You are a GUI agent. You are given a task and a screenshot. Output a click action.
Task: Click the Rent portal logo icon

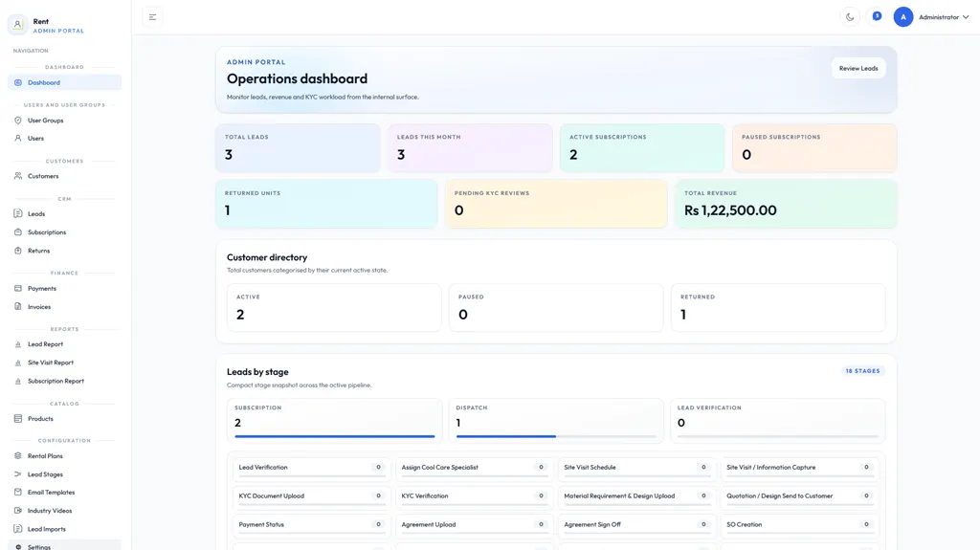17,25
